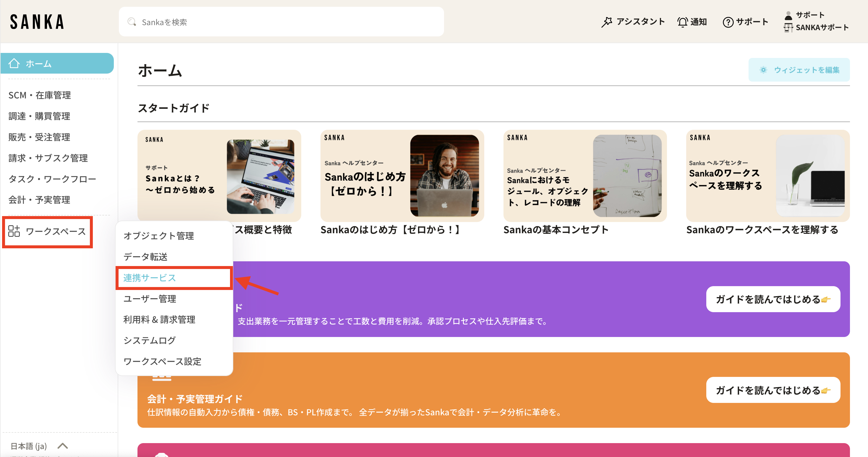Viewport: 868px width, 457px height.
Task: Click the Support question-mark icon
Action: (x=728, y=22)
